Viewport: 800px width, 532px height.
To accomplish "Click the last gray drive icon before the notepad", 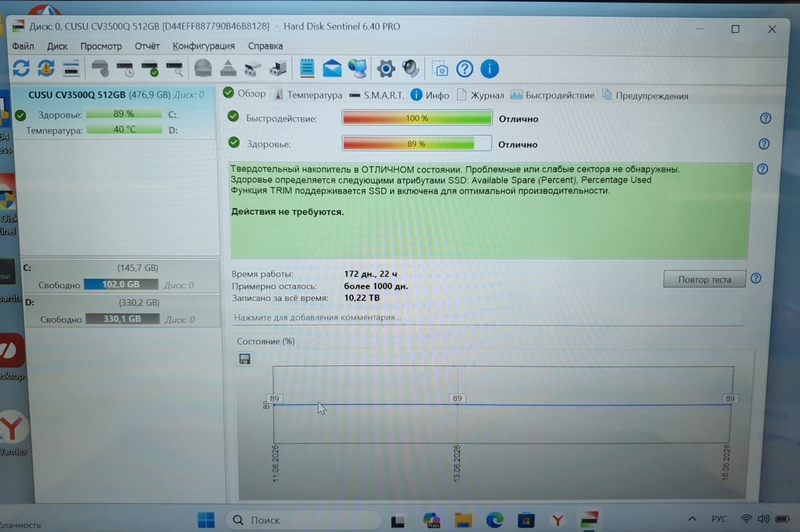I will coord(278,69).
